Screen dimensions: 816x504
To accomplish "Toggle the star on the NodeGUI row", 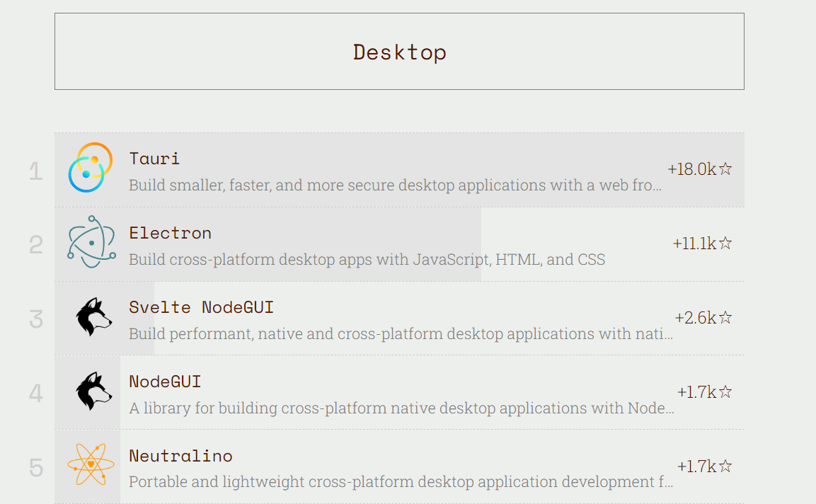I will [725, 391].
